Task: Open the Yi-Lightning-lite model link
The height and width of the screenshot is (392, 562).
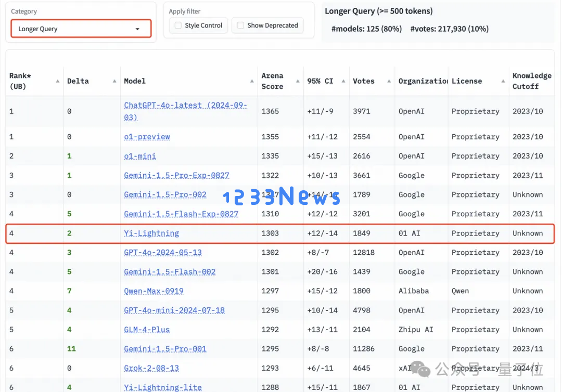Action: click(163, 387)
